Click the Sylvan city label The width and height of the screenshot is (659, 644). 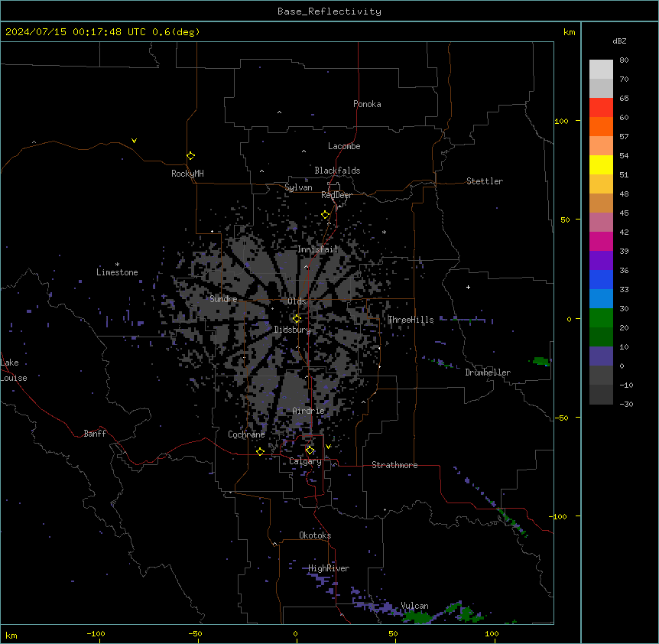coord(298,187)
